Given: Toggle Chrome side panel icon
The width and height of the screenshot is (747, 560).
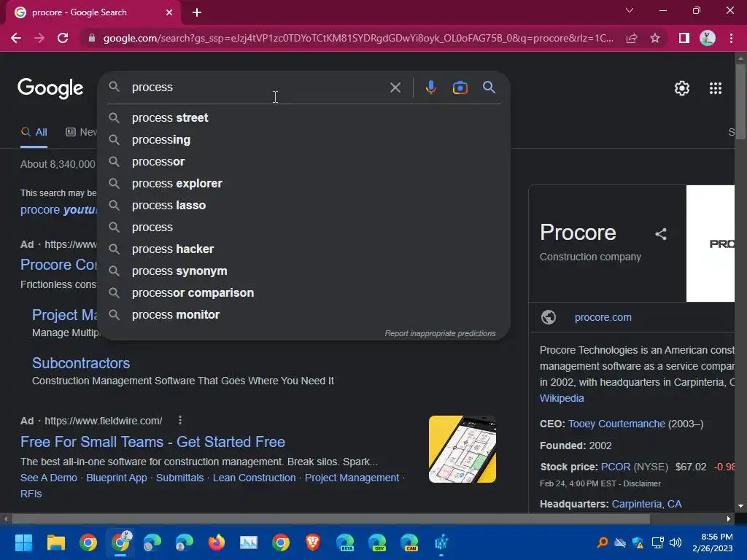Looking at the screenshot, I should point(684,38).
